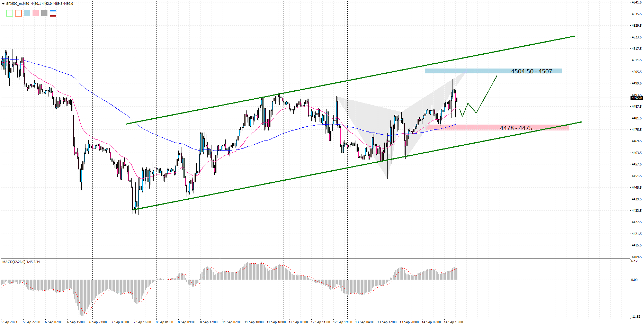Select the 4478 - 4475 support zone label

[516, 128]
